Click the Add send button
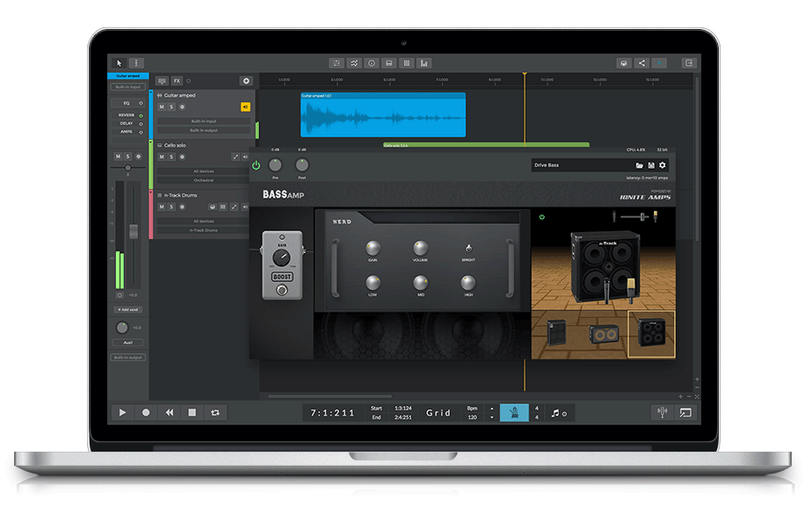This screenshot has width=812, height=507. click(127, 309)
